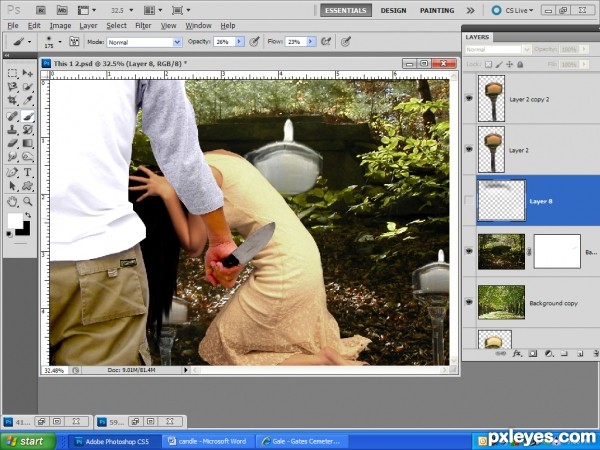This screenshot has height=450, width=600.
Task: Open the File menu
Action: click(13, 26)
